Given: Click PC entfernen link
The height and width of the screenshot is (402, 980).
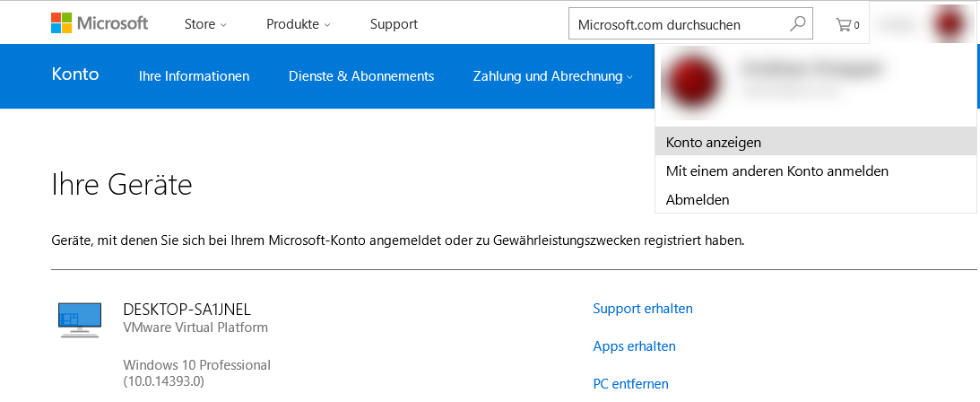Looking at the screenshot, I should click(630, 384).
